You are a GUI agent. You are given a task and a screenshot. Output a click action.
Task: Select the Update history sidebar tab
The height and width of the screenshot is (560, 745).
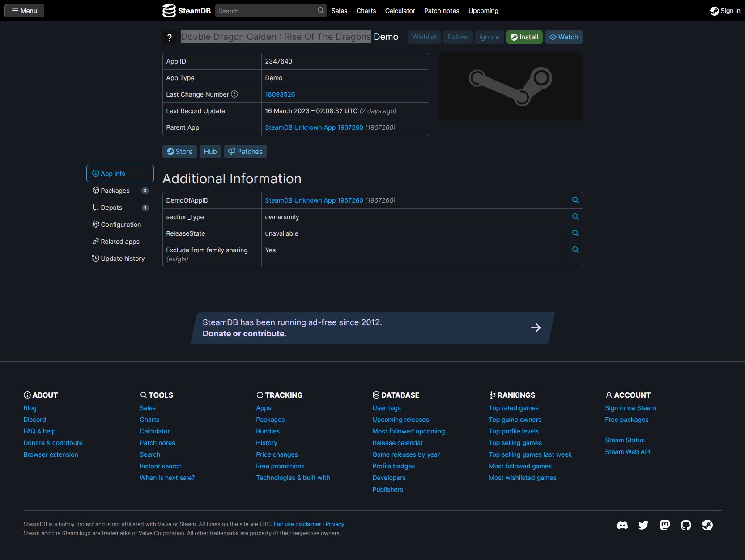click(120, 259)
